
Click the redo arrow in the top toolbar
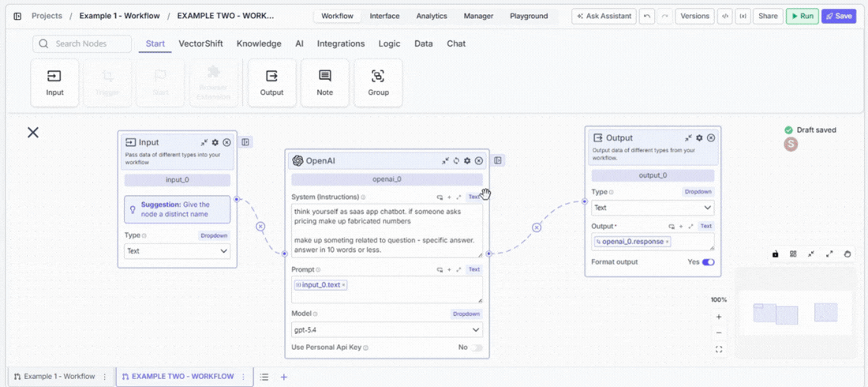tap(664, 16)
